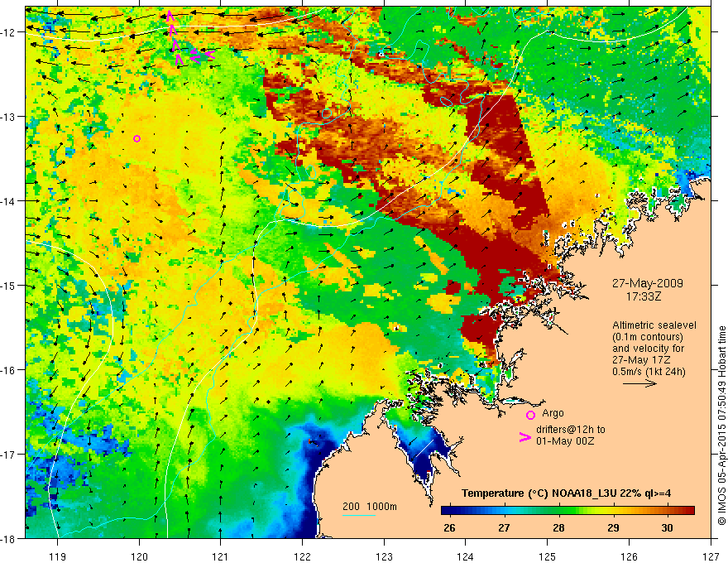Click latitude axis label '-17'
Viewport: 728px width, 563px height.
coord(8,455)
